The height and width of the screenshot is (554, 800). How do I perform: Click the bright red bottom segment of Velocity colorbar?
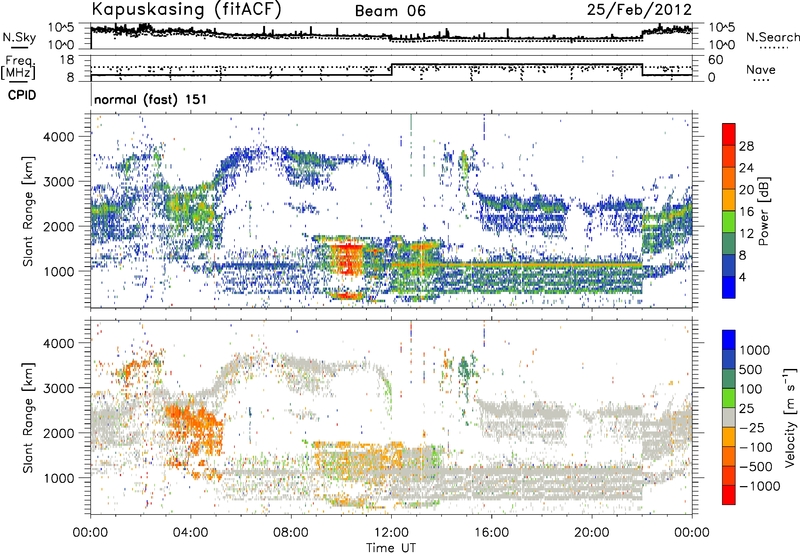coord(729,495)
